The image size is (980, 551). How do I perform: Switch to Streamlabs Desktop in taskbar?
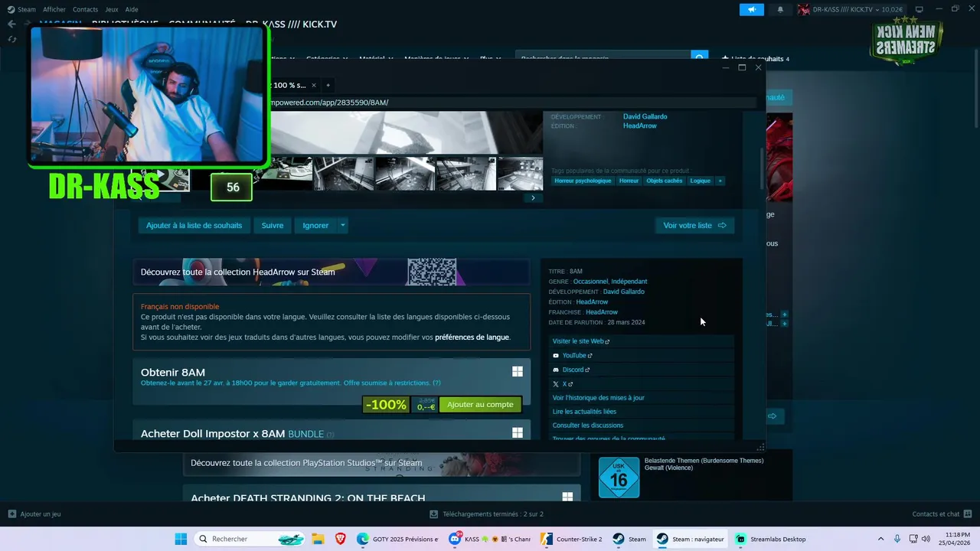(x=772, y=539)
